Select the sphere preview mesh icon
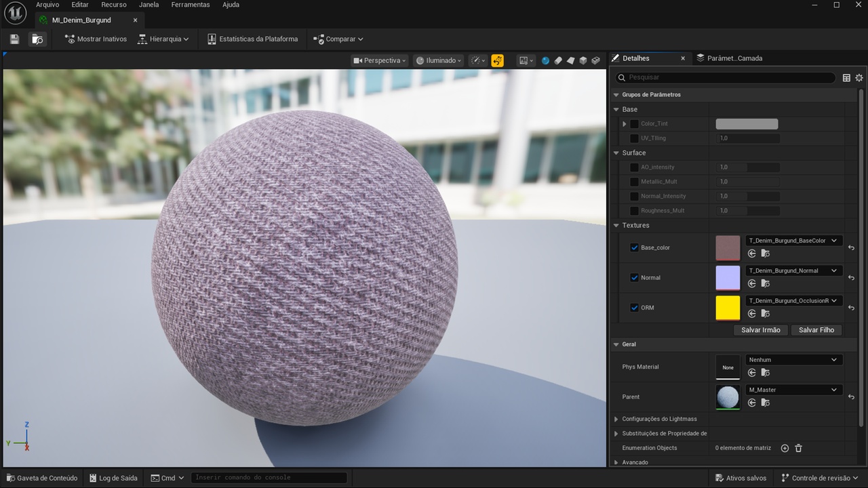Image resolution: width=868 pixels, height=488 pixels. pyautogui.click(x=546, y=60)
